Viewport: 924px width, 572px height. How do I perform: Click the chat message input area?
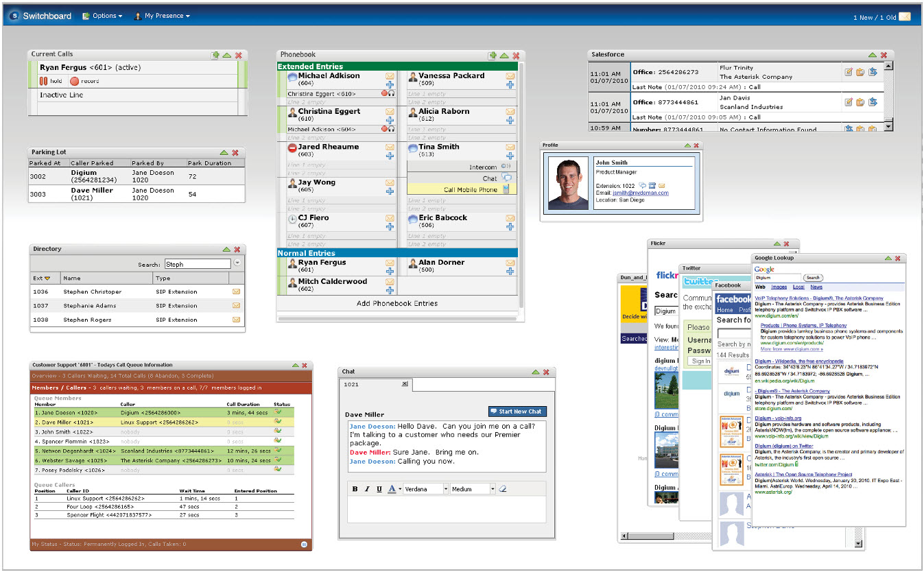pos(447,510)
